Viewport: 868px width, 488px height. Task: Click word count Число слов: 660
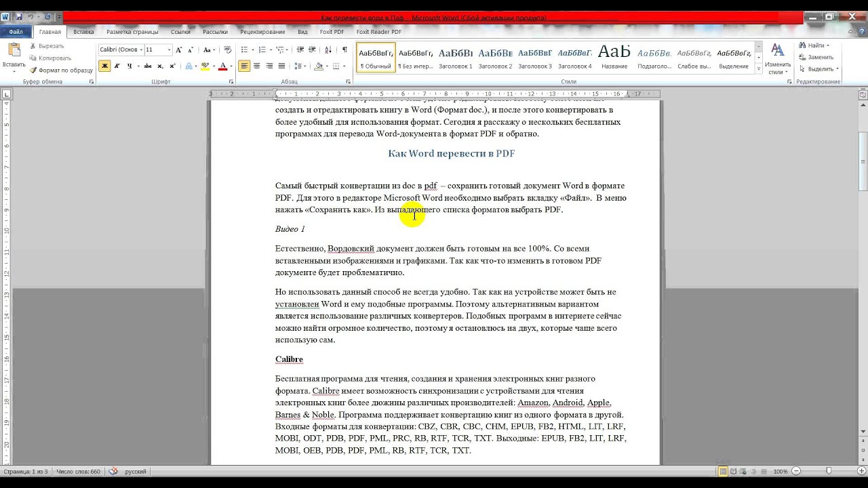click(78, 471)
